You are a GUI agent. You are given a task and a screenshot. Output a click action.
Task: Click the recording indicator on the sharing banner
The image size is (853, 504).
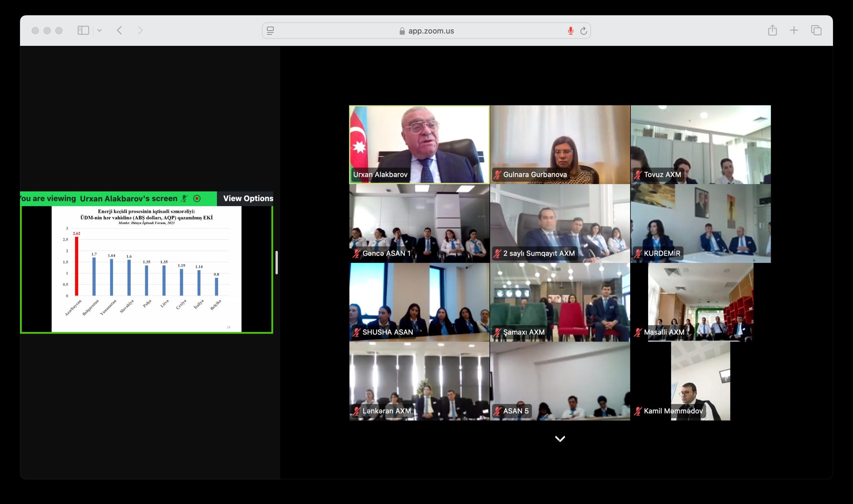[x=197, y=198]
